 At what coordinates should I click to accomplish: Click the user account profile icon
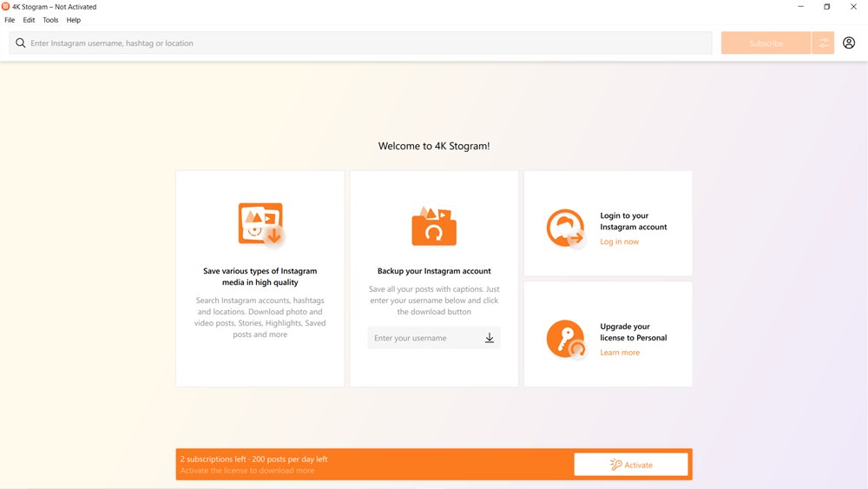click(x=849, y=43)
